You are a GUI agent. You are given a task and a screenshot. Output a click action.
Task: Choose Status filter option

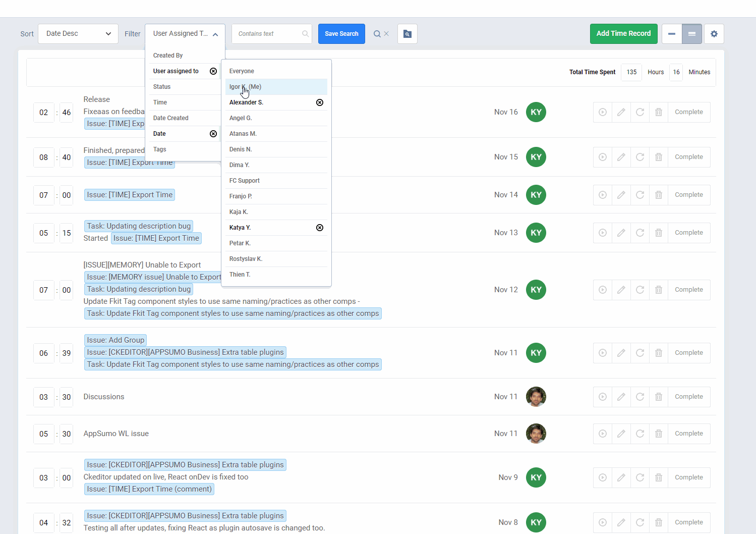(x=185, y=87)
